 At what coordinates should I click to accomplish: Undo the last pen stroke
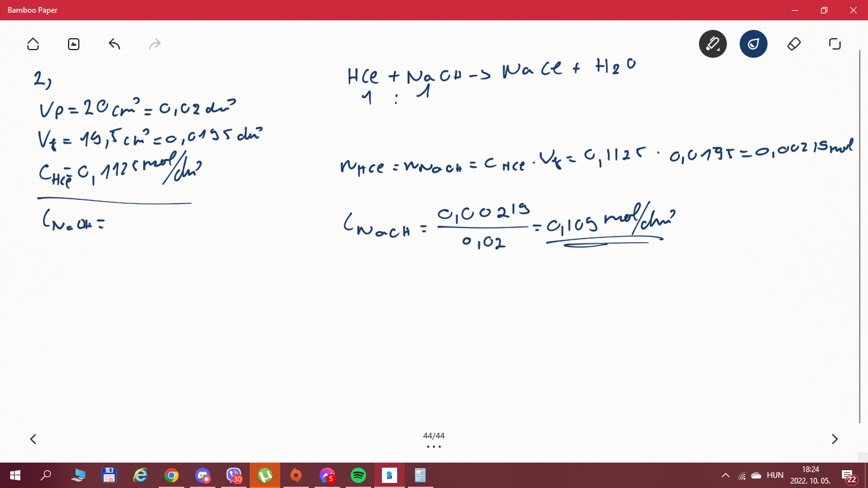tap(114, 44)
